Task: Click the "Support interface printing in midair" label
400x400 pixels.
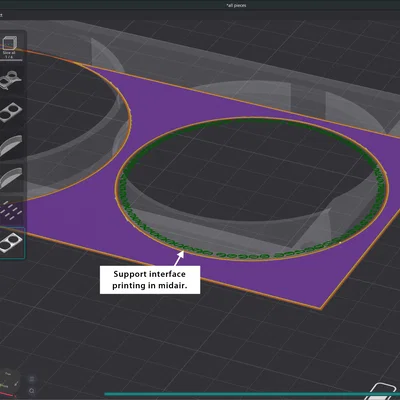Action: pyautogui.click(x=150, y=280)
